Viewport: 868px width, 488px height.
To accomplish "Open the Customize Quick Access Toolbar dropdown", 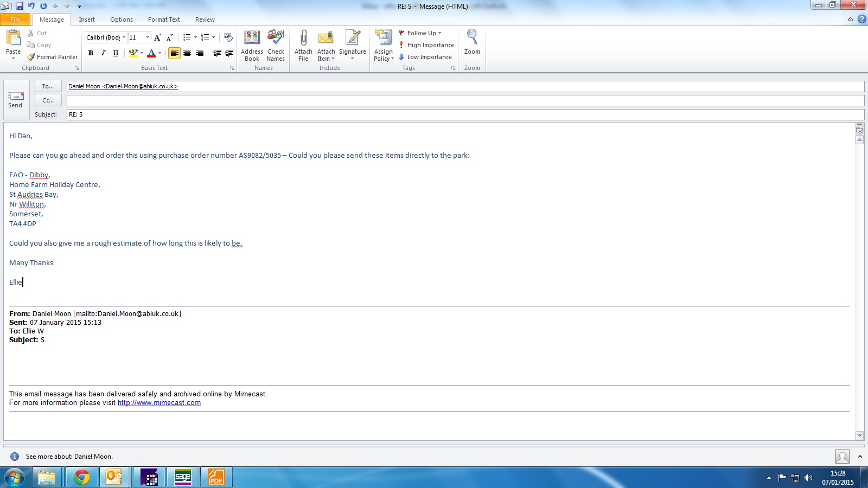I will (x=79, y=7).
